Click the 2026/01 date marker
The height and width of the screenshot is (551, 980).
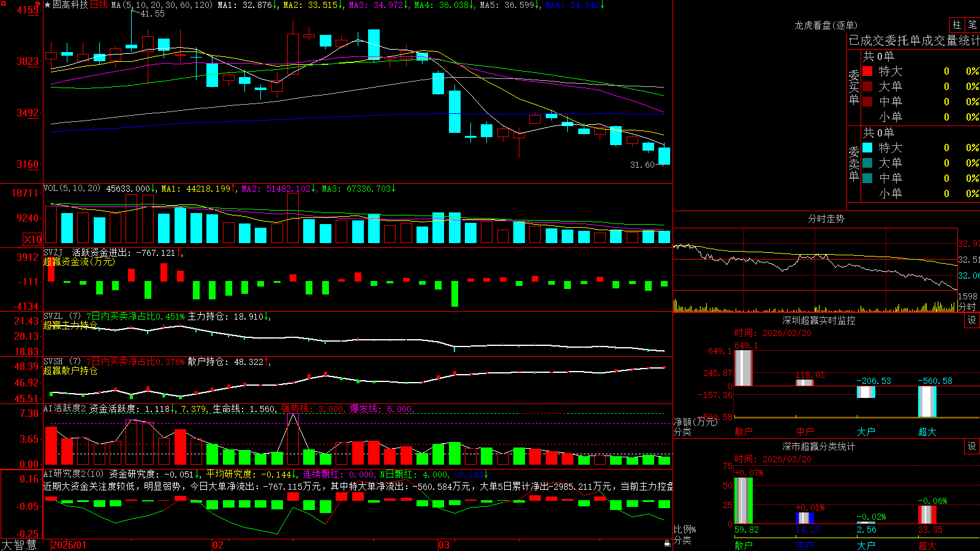[69, 545]
